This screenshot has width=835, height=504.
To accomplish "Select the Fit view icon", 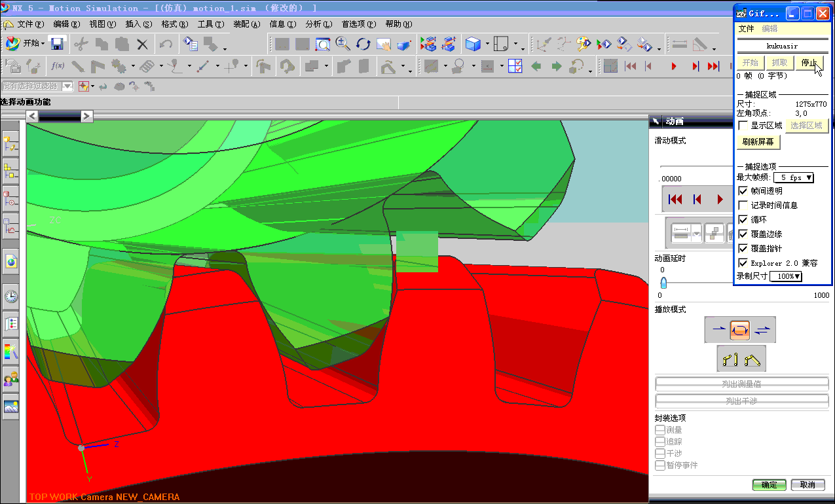I will (x=323, y=44).
